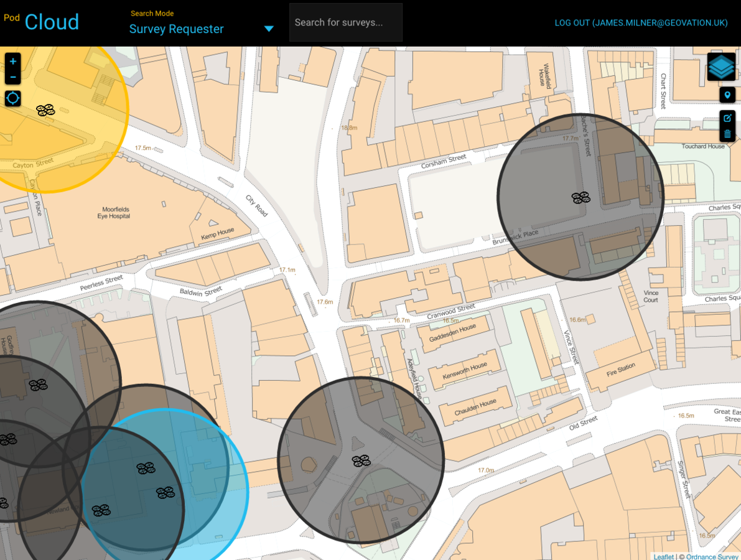Viewport: 741px width, 560px height.
Task: Click the Baldwin Street label
Action: click(201, 292)
